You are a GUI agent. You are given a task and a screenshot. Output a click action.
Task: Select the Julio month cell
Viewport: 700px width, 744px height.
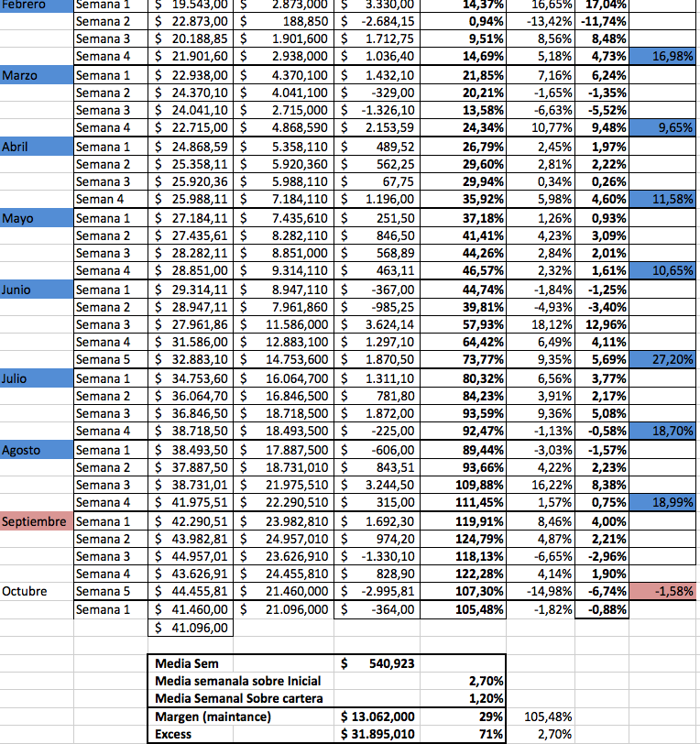37,378
